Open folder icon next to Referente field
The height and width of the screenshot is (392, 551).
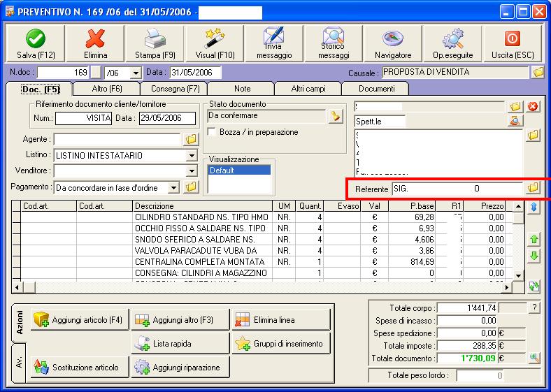pyautogui.click(x=533, y=188)
